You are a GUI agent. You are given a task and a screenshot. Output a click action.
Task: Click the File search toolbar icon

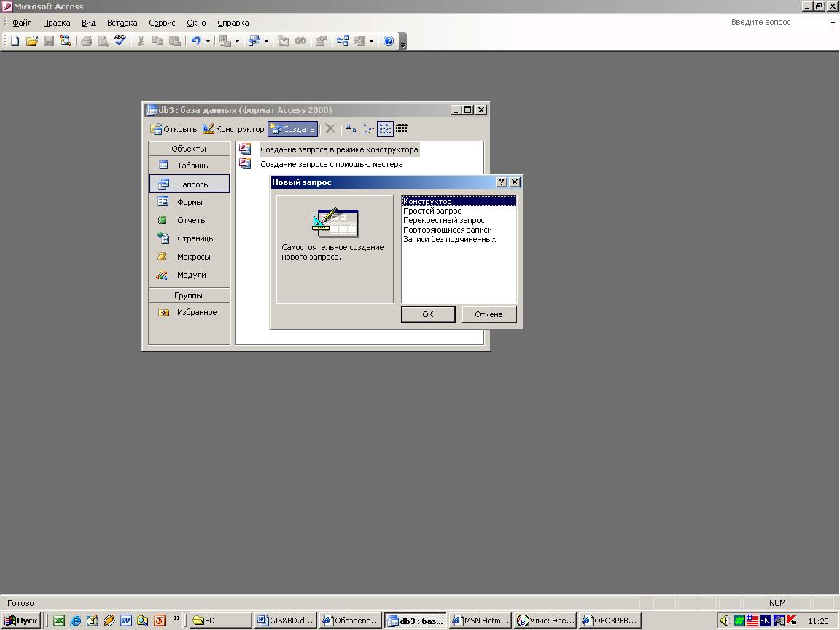click(x=66, y=41)
